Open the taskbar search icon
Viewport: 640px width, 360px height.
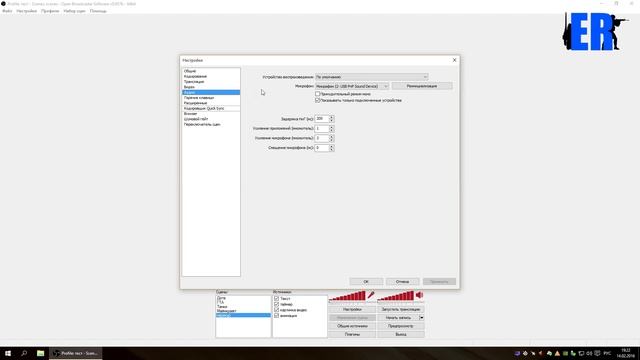(x=24, y=353)
